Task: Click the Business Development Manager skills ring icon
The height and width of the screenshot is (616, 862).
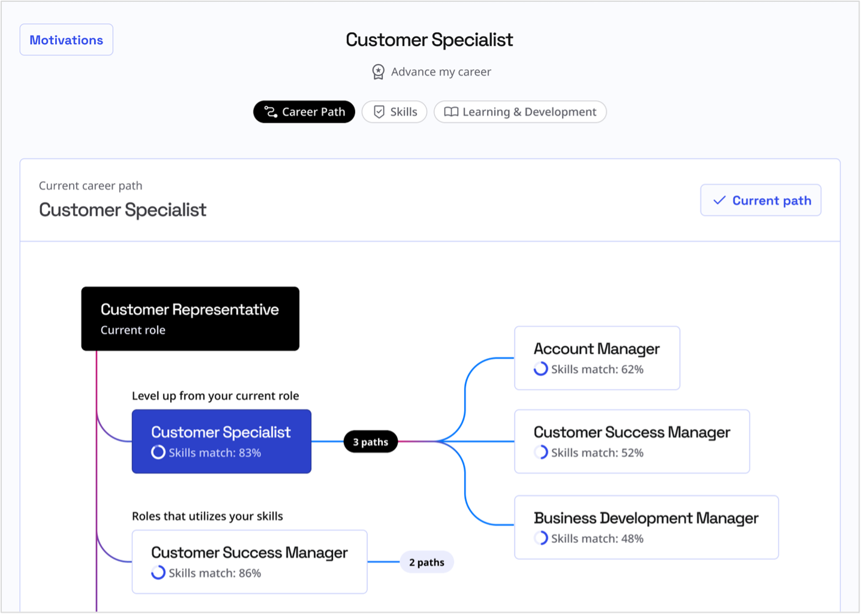Action: click(x=540, y=538)
